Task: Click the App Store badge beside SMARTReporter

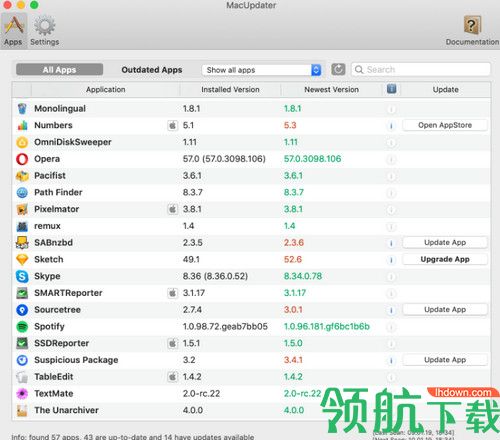Action: point(172,293)
